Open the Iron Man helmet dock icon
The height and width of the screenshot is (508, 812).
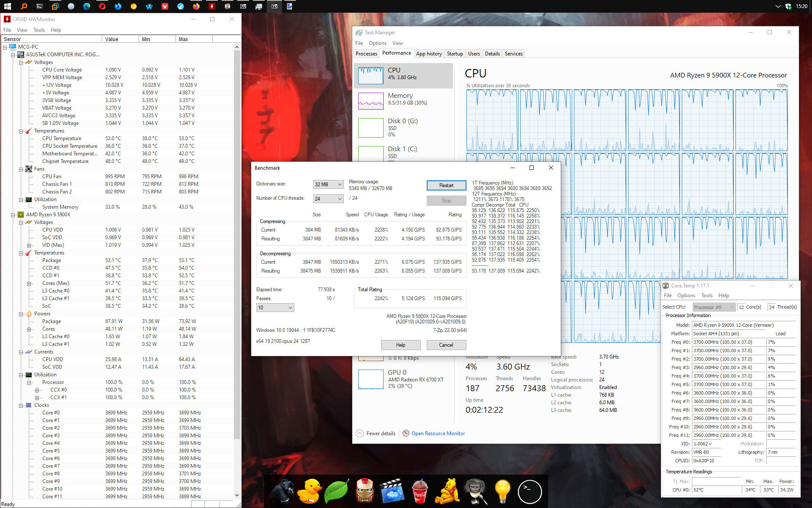[365, 491]
